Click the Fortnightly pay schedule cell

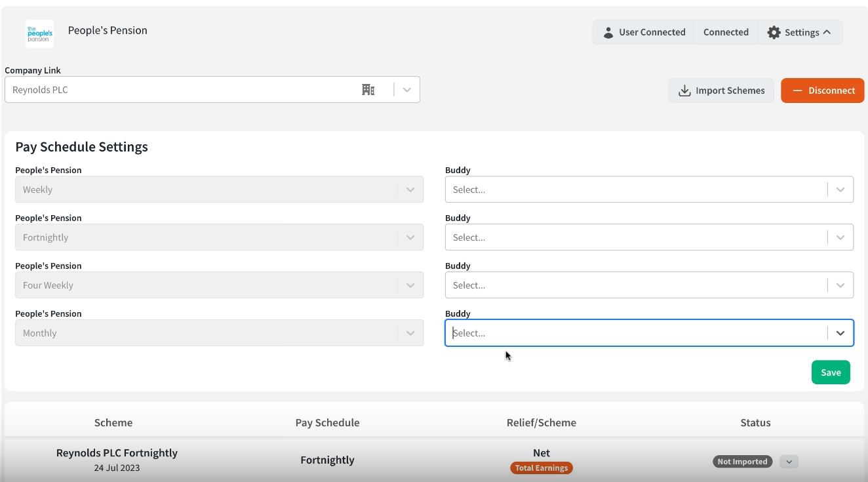(327, 460)
